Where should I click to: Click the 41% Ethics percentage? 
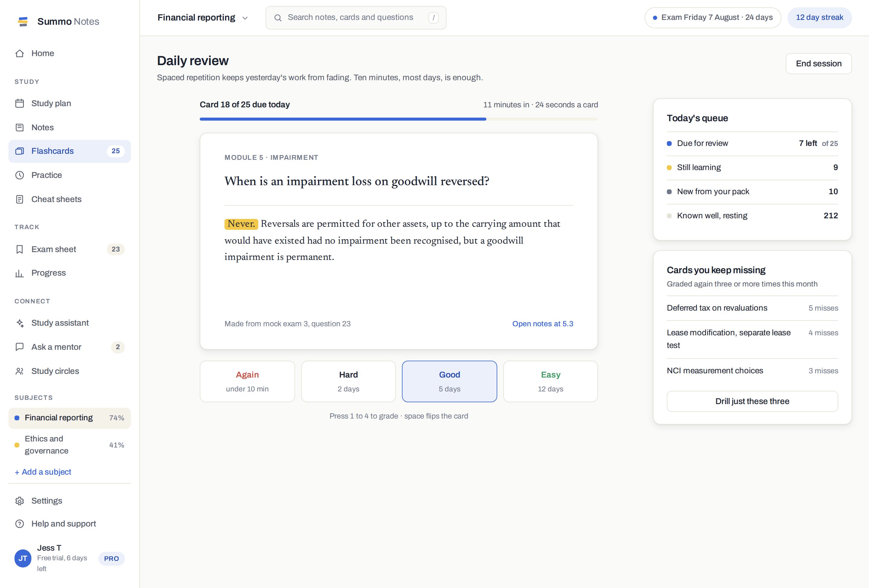click(117, 445)
